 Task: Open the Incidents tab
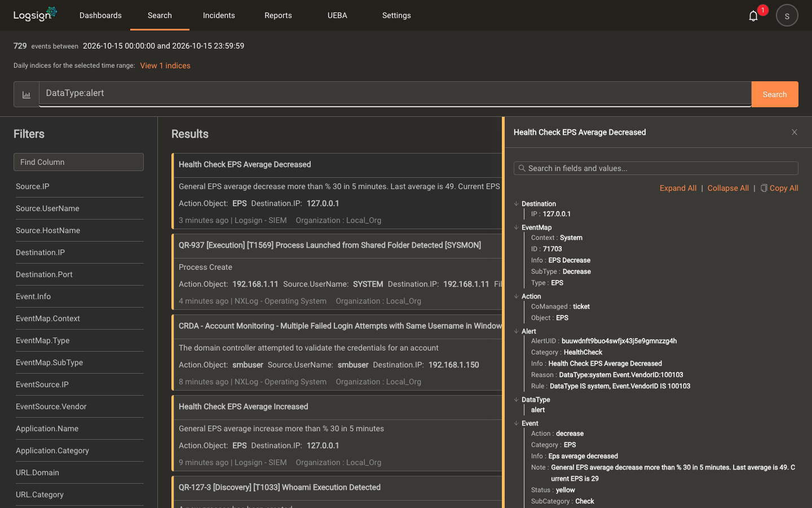219,15
